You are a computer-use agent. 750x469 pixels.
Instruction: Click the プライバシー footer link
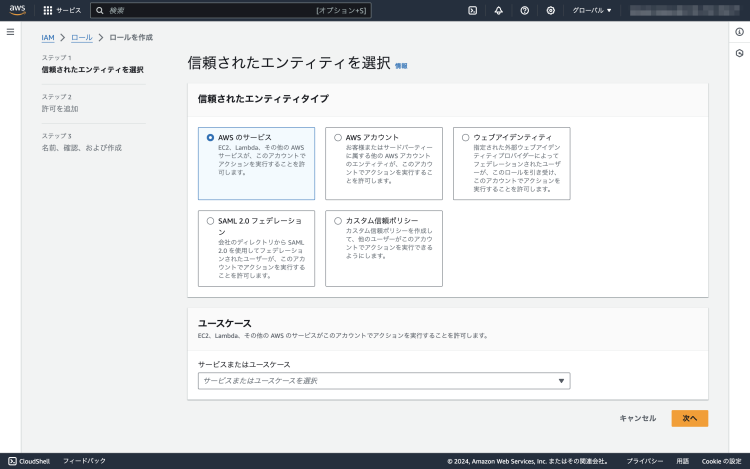645,461
